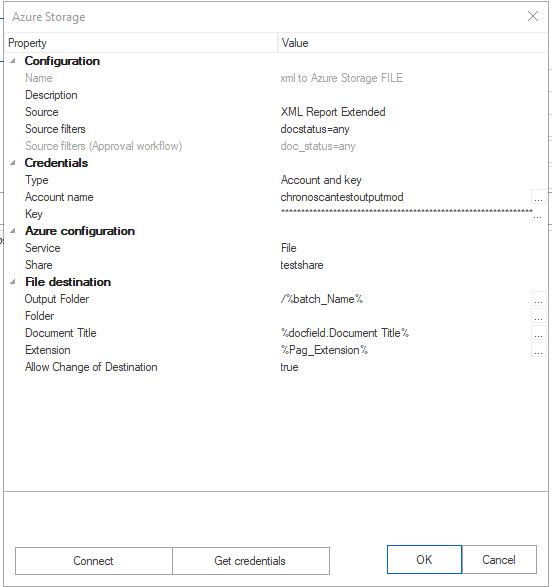Screen dimensions: 552x587
Task: Click the Get credentials button
Action: tap(251, 561)
